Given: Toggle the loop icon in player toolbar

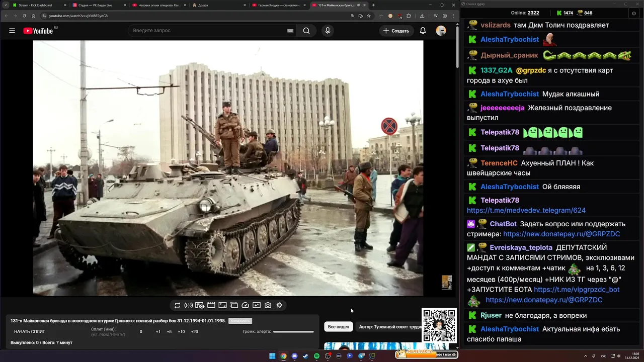Looking at the screenshot, I should [x=177, y=305].
